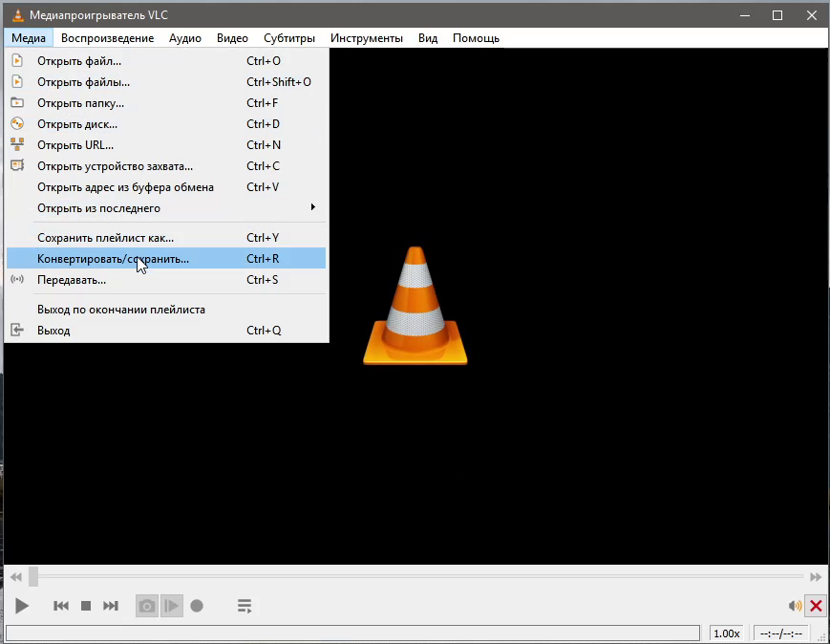Jump back to the previous track
This screenshot has width=830, height=644.
pos(60,605)
